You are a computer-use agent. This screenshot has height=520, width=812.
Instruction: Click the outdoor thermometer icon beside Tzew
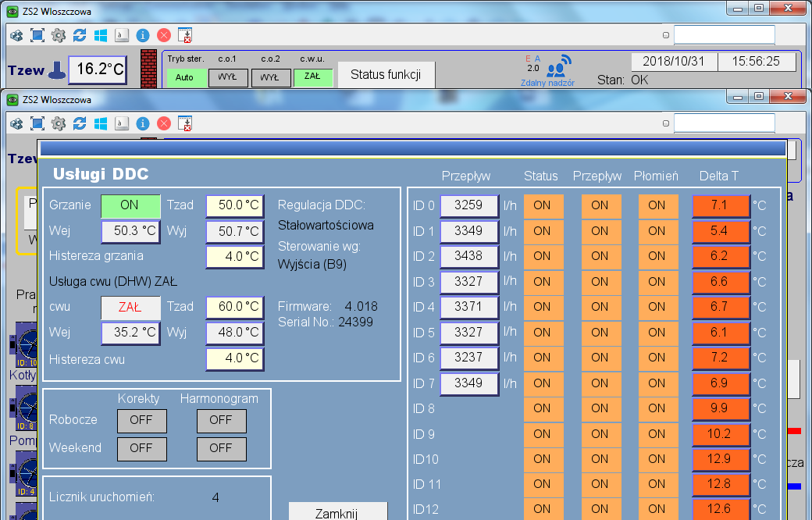(x=56, y=70)
